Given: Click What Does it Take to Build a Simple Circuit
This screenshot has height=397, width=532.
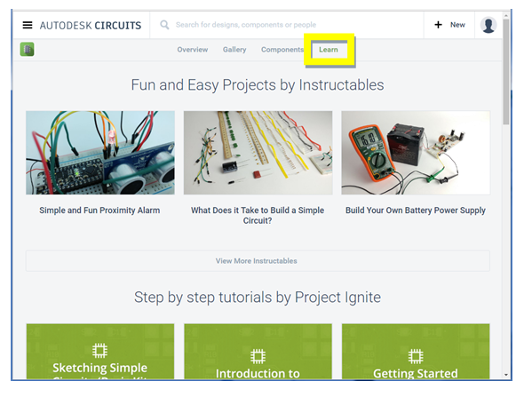Looking at the screenshot, I should (258, 216).
